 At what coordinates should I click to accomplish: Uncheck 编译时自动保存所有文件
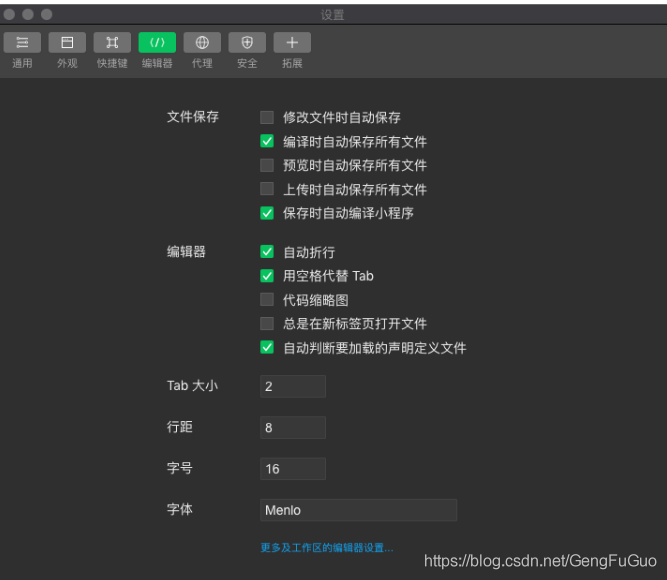[267, 141]
